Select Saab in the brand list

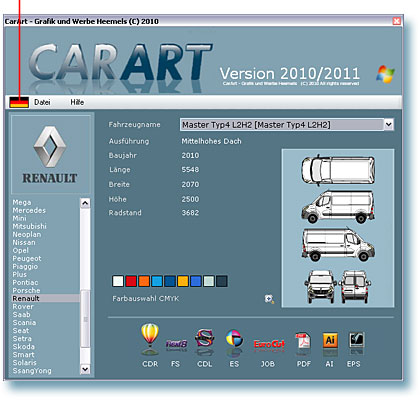click(x=21, y=314)
